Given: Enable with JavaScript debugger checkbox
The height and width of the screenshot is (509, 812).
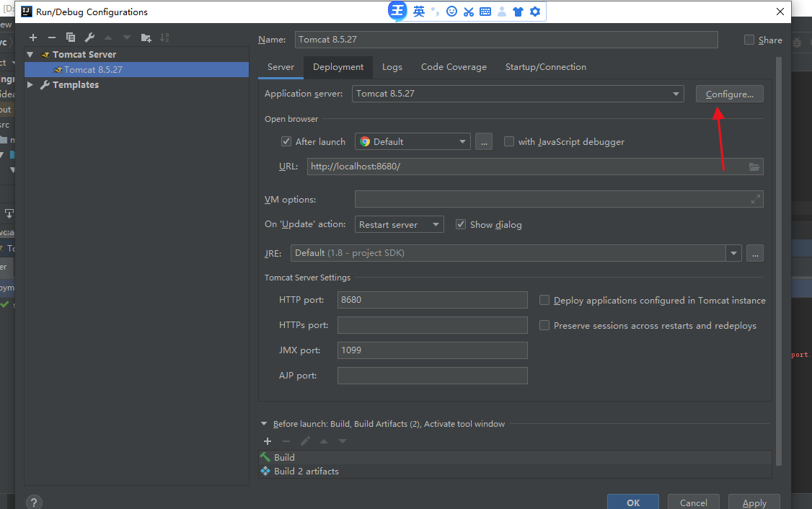Looking at the screenshot, I should click(509, 141).
